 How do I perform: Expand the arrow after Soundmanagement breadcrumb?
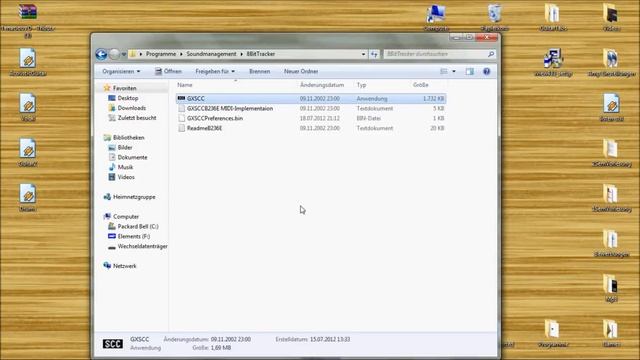[241, 54]
